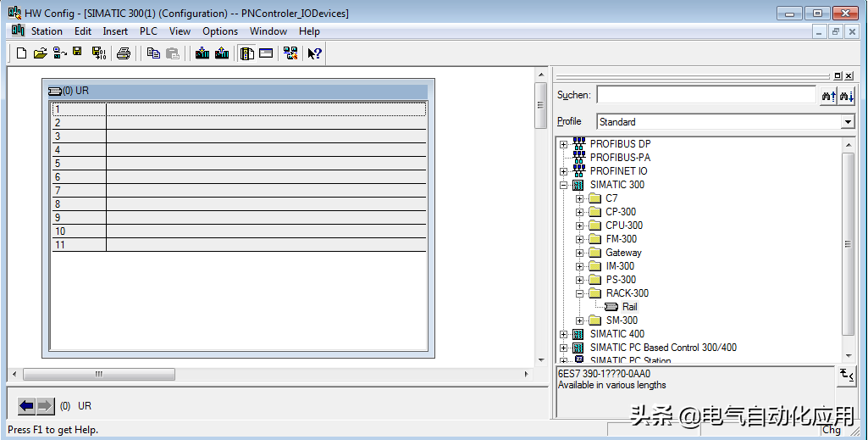
Task: Collapse the SIMATIC 300 tree node
Action: point(564,185)
